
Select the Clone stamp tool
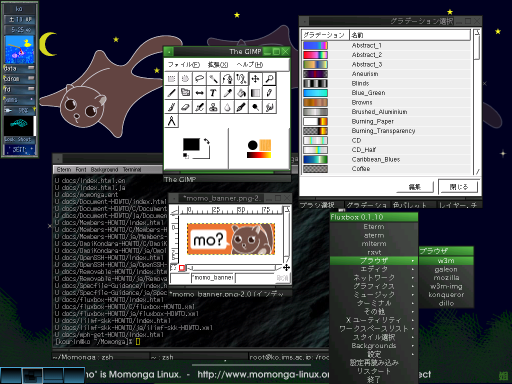[x=213, y=107]
